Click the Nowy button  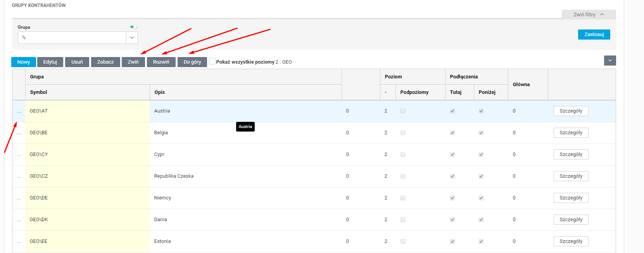pos(24,62)
